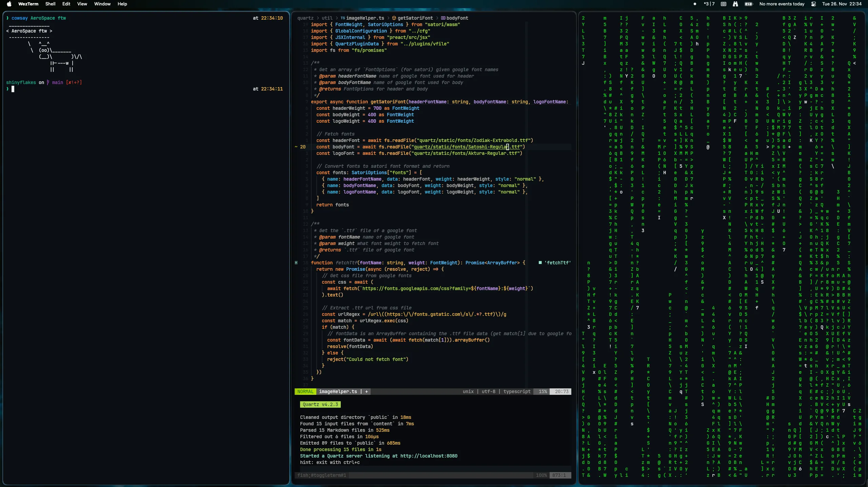Click the TS icon beside imageHelper.ts breadcrumb
This screenshot has width=868, height=487.
343,18
